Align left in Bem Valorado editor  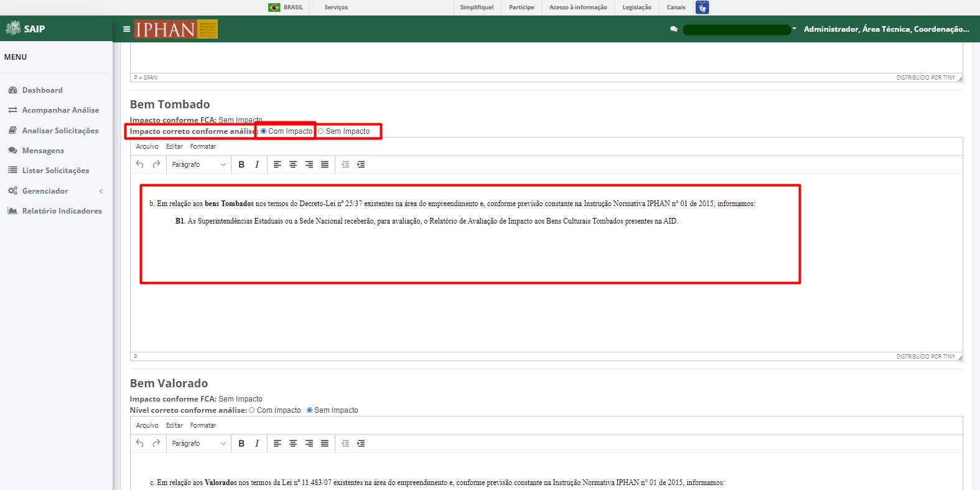278,443
